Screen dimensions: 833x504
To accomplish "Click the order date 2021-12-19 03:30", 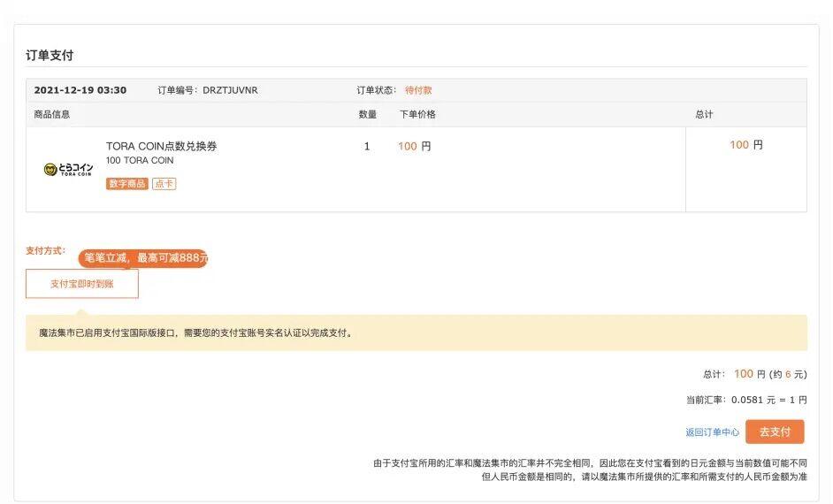I will [80, 90].
